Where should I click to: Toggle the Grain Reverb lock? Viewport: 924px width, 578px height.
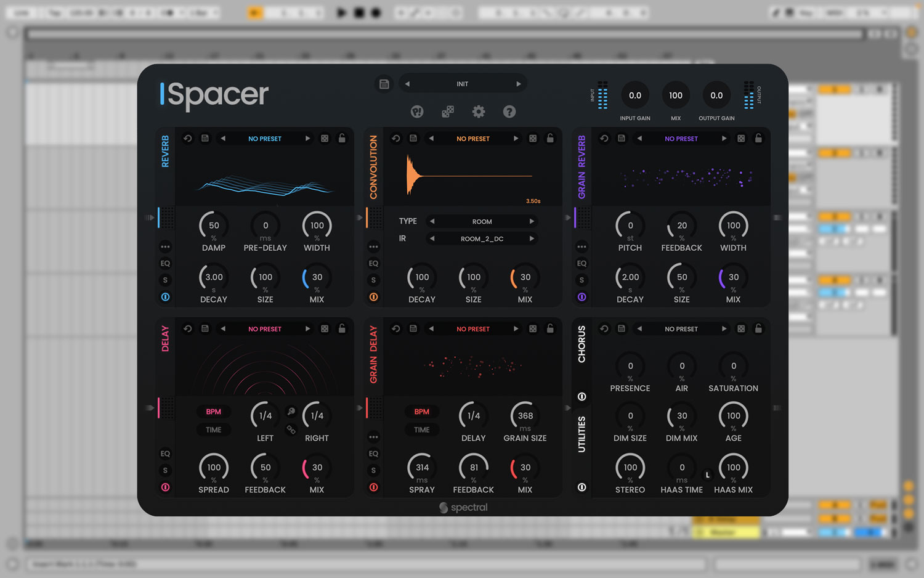[x=758, y=139]
